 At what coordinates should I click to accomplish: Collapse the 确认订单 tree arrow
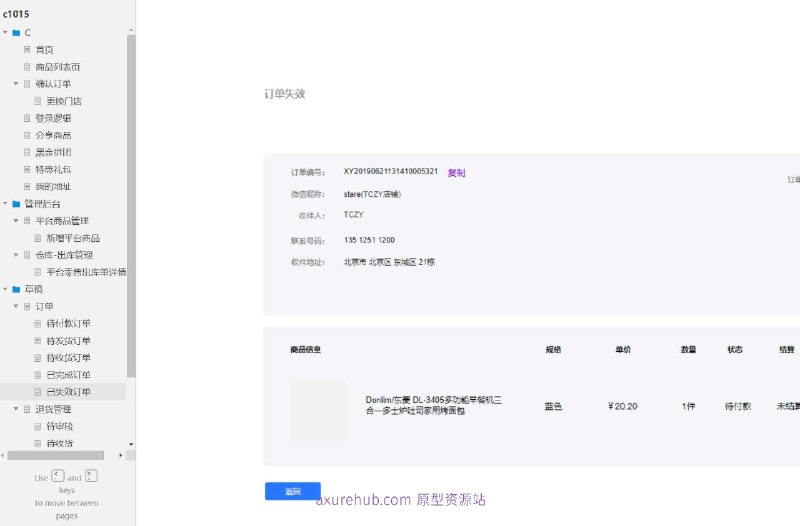point(16,84)
